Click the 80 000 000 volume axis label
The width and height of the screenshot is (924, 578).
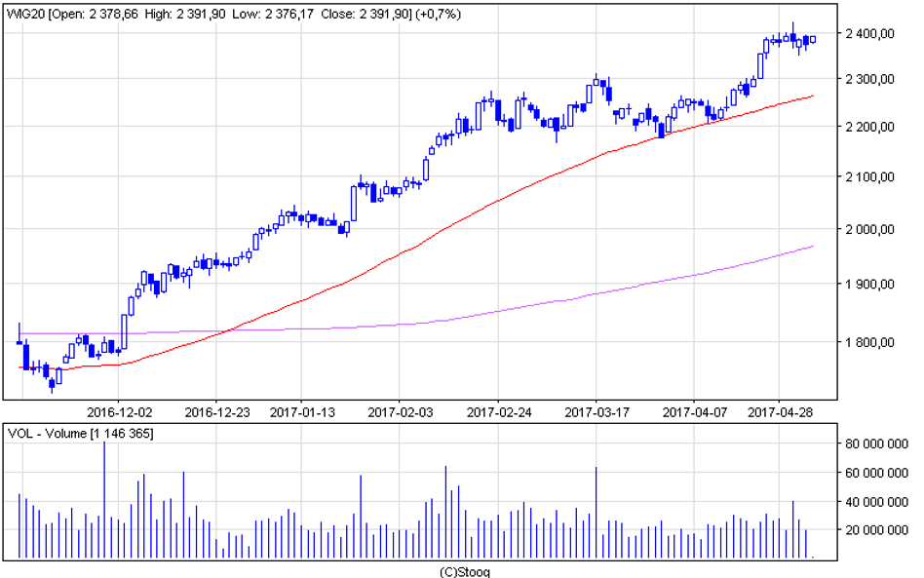(x=876, y=443)
